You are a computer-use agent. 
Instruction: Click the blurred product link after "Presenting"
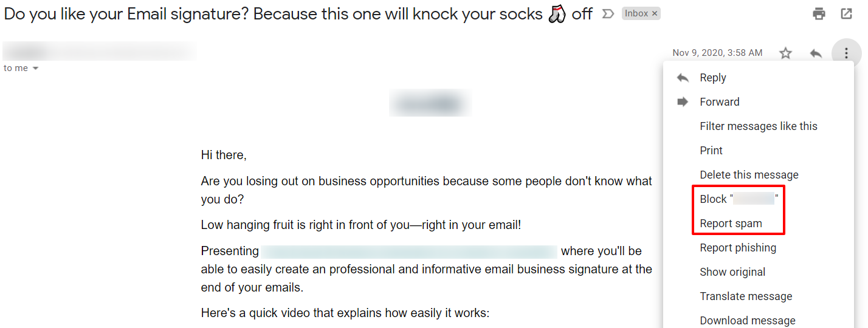[x=408, y=251]
